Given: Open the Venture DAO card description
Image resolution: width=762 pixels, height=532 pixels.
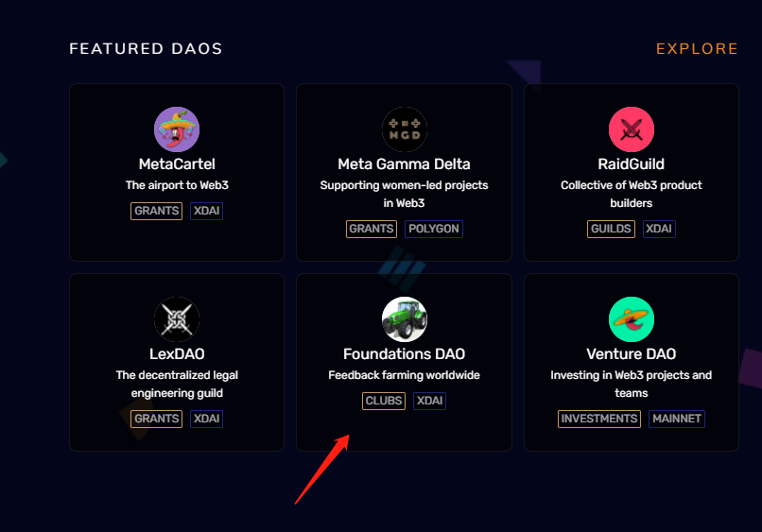Looking at the screenshot, I should point(632,384).
